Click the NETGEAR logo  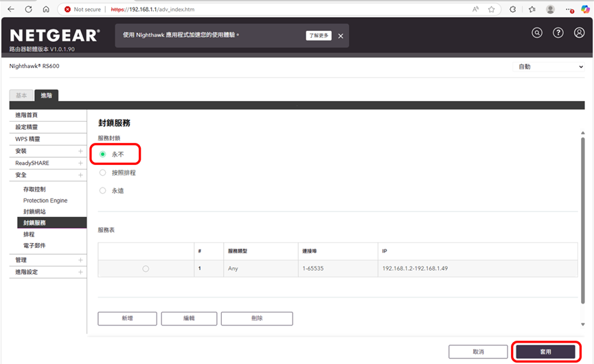tap(55, 36)
